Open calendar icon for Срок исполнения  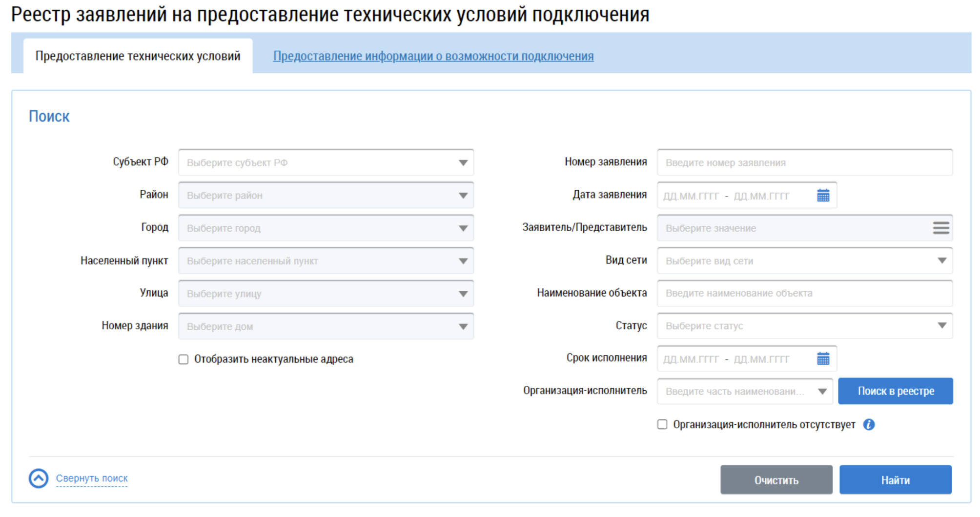tap(823, 359)
